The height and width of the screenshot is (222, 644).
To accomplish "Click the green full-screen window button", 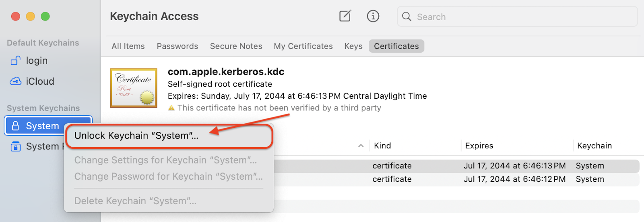I will click(x=45, y=16).
